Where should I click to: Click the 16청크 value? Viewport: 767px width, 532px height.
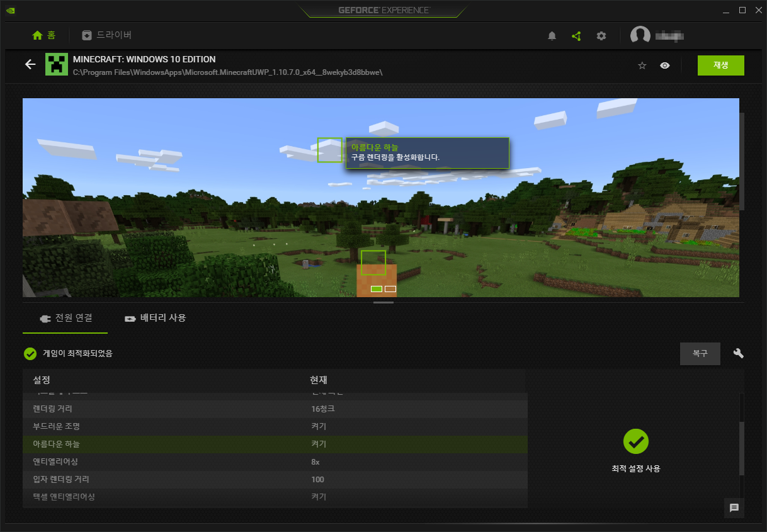coord(322,409)
